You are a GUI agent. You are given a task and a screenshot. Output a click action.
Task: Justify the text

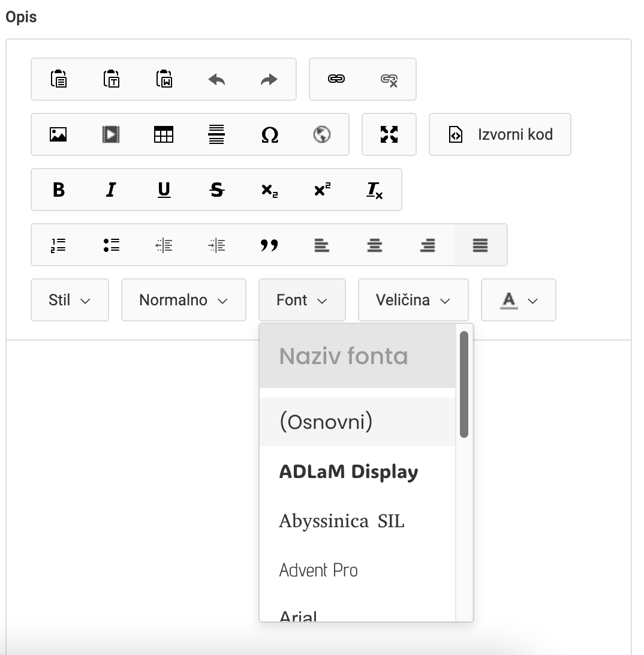(x=480, y=245)
